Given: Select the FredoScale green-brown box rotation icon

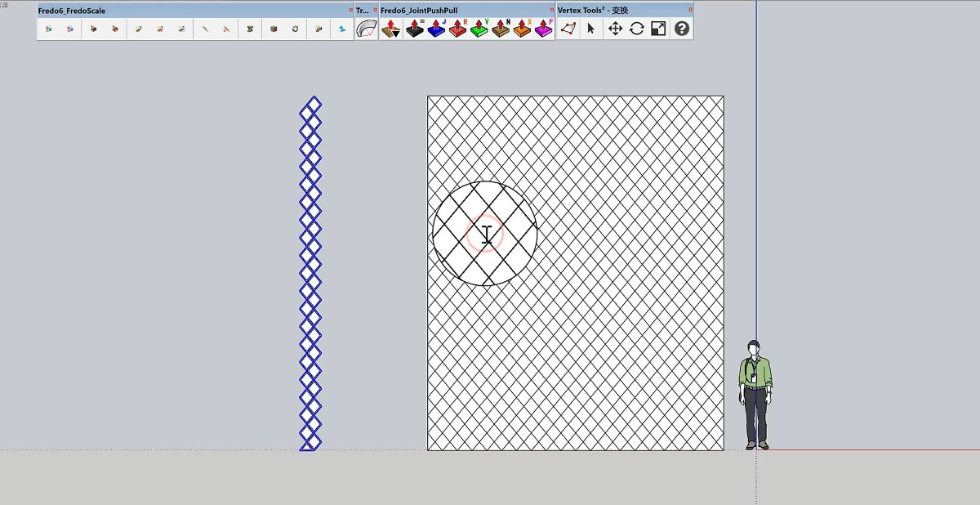Looking at the screenshot, I should 273,29.
